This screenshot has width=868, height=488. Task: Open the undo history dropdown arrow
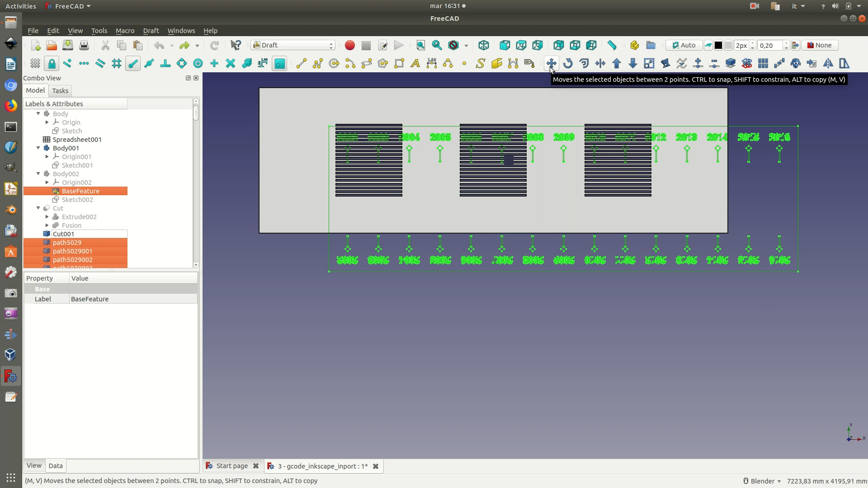point(172,46)
